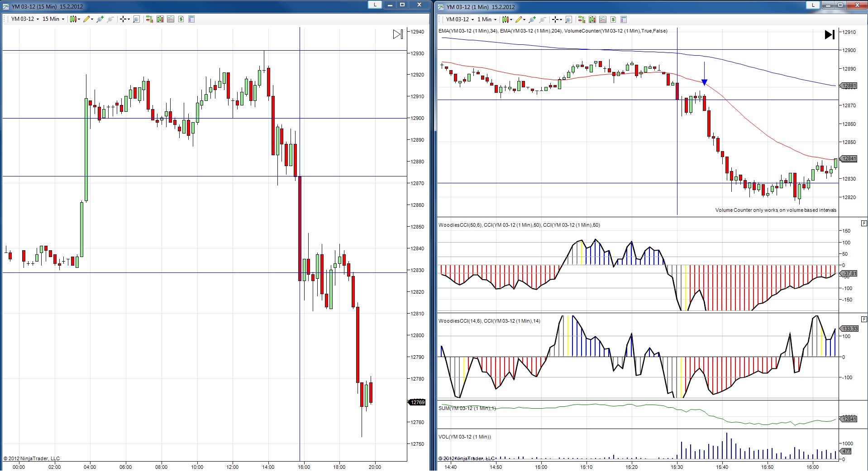
Task: Open Properties icon in 1 Min chart toolbar
Action: [x=624, y=19]
